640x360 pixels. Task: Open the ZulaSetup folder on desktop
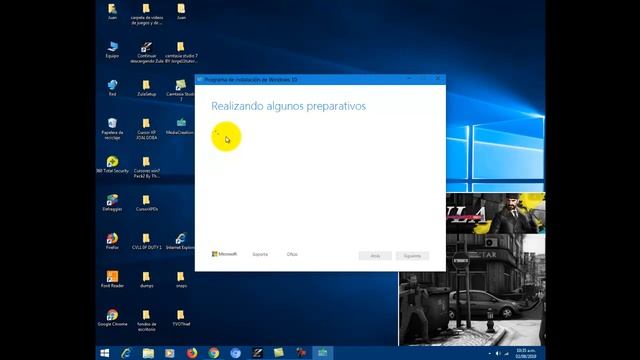pos(147,88)
